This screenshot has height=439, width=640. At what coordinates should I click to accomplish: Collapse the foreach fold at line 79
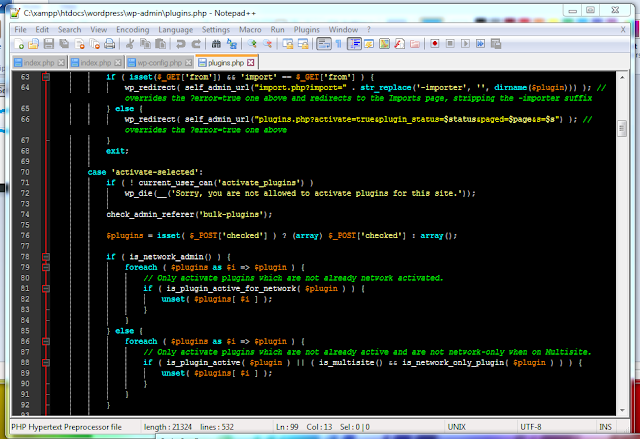[x=46, y=267]
